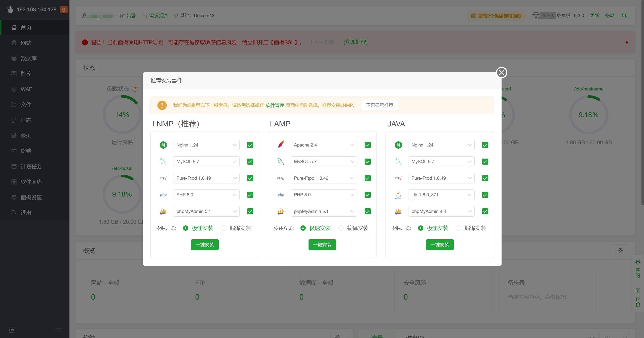Image resolution: width=644 pixels, height=338 pixels.
Task: Toggle MySQL 5.7 checkbox in JAVA
Action: click(485, 161)
